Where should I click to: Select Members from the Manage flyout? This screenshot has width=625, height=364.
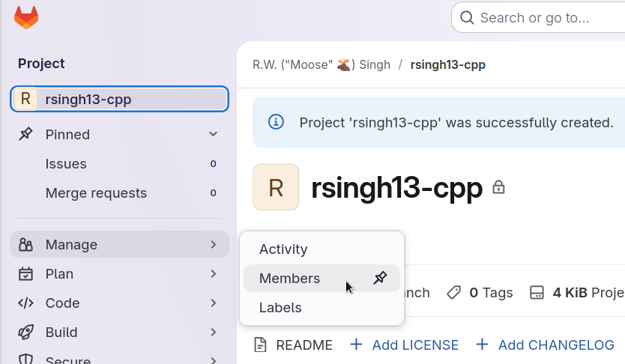click(x=321, y=278)
